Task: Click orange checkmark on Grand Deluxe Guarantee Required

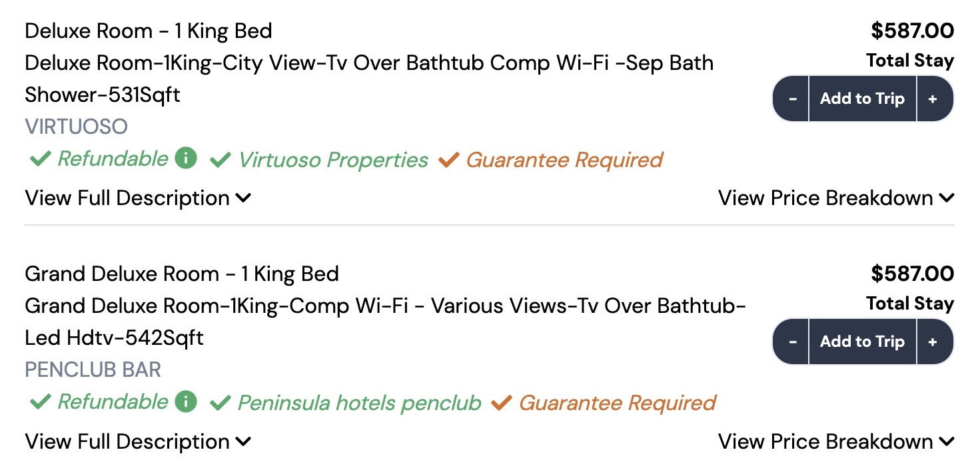Action: [x=501, y=403]
